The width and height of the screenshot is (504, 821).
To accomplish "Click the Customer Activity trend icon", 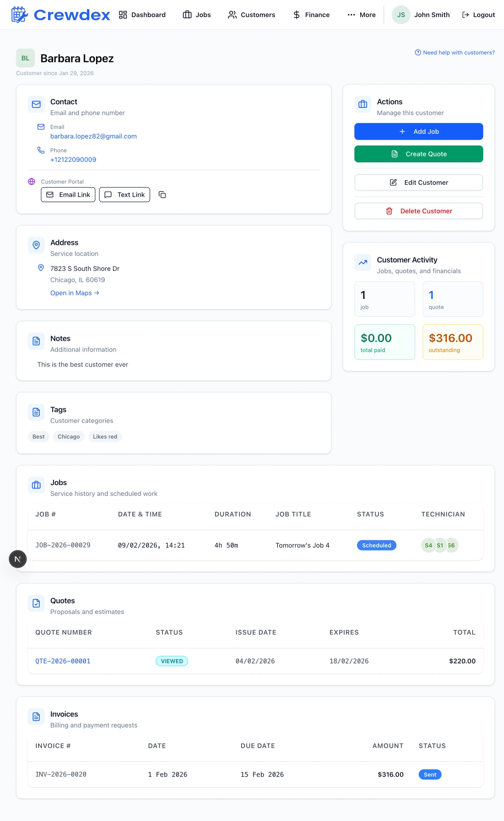I will point(363,262).
